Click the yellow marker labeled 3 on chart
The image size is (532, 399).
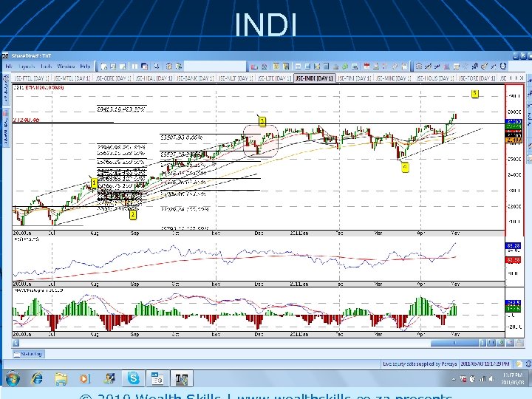pos(262,121)
